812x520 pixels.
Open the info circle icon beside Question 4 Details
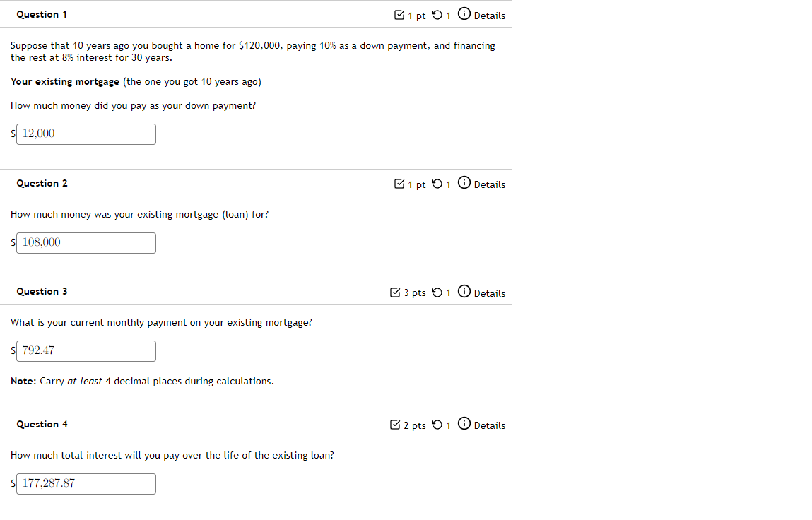[x=464, y=423]
